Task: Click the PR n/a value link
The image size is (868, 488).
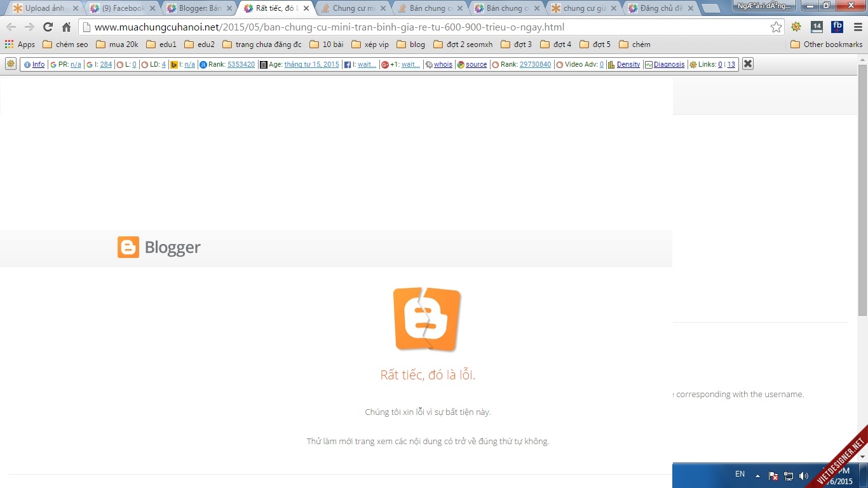Action: [76, 64]
